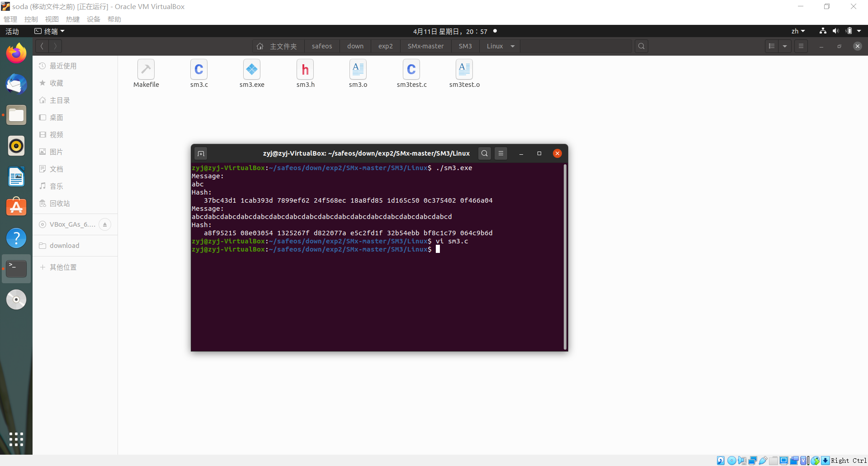Launch LibreOffice Writer from the dock

(x=16, y=176)
